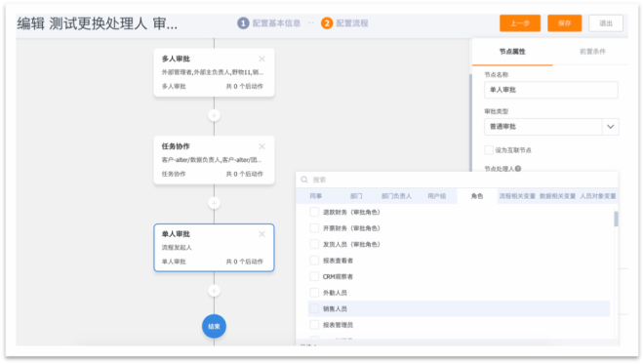Viewport: 644px width, 364px height.
Task: Select the 数据相关变量 tab
Action: coord(557,196)
